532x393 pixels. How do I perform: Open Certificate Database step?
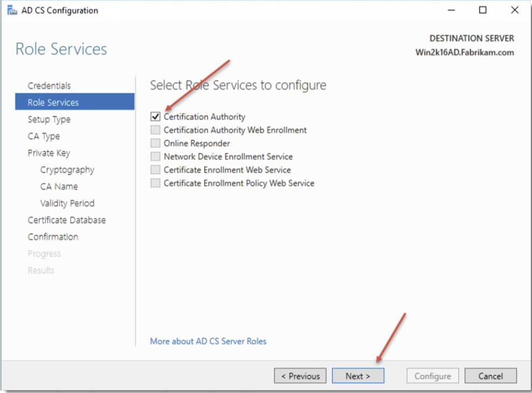(x=67, y=220)
